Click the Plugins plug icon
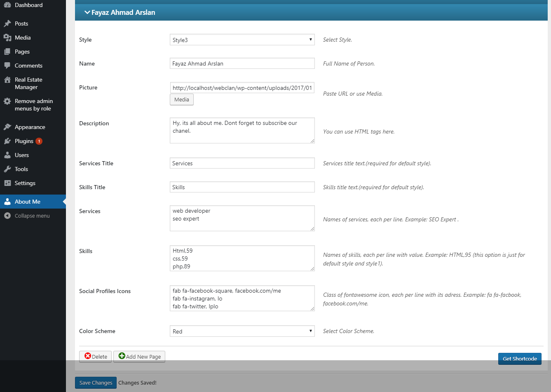 [7, 141]
